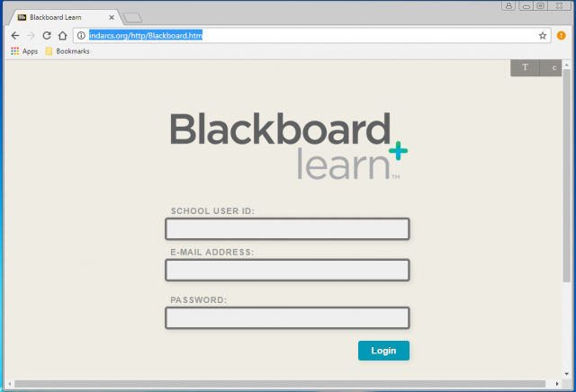This screenshot has width=576, height=392.
Task: Go to the Home page icon
Action: pyautogui.click(x=63, y=36)
